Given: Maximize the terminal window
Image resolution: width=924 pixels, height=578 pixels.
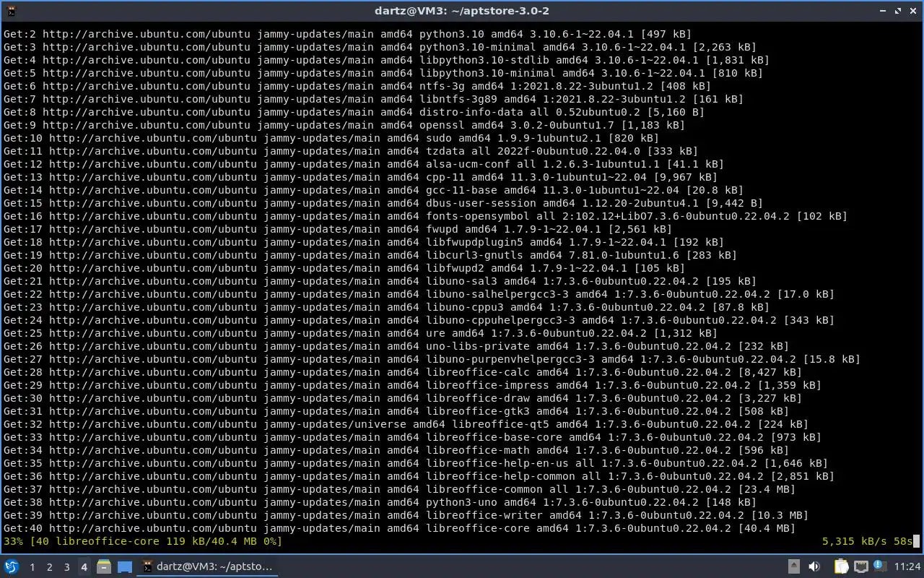Looking at the screenshot, I should click(x=899, y=11).
